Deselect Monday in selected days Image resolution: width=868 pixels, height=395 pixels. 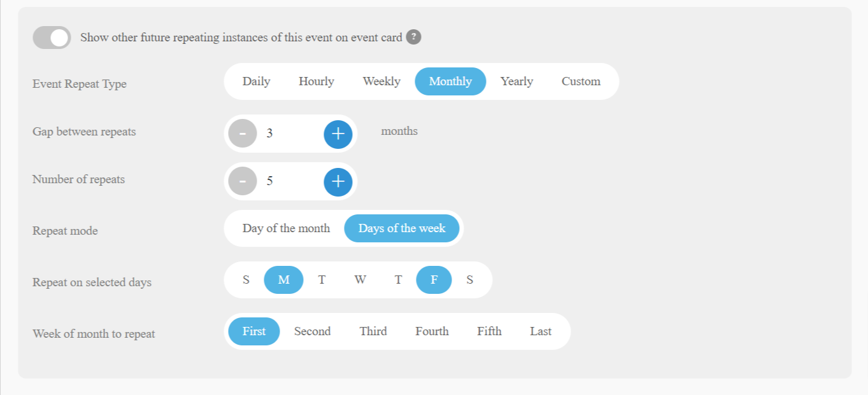(x=284, y=280)
